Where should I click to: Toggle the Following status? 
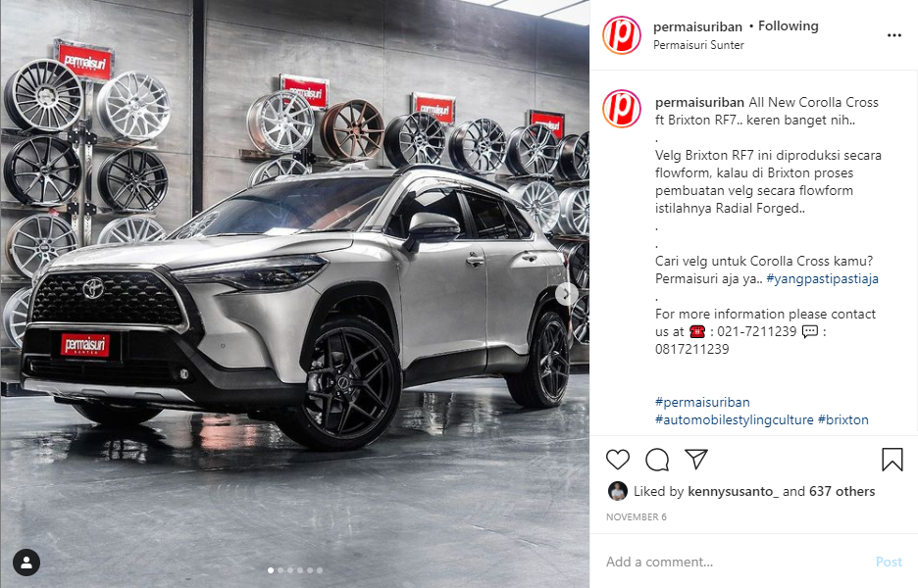788,25
